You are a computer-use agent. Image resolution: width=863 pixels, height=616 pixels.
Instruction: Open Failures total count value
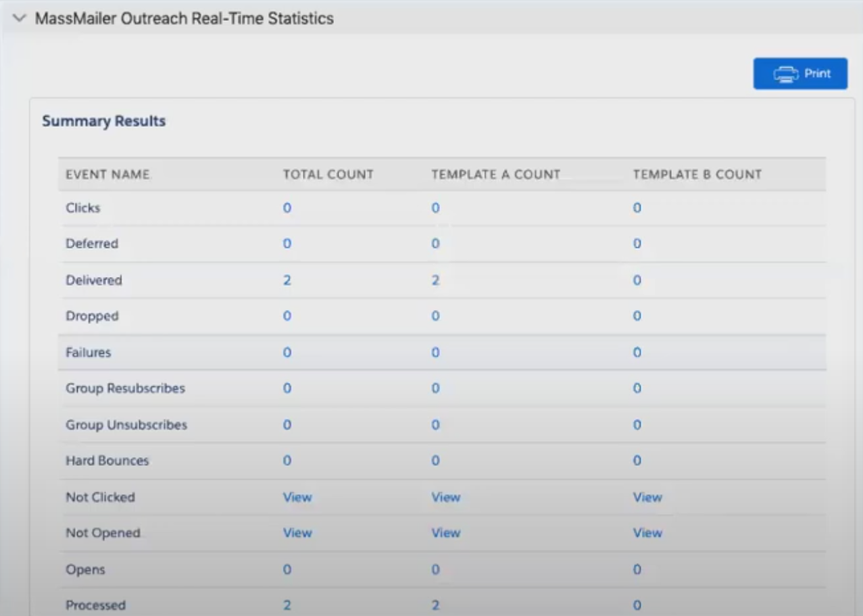(287, 353)
